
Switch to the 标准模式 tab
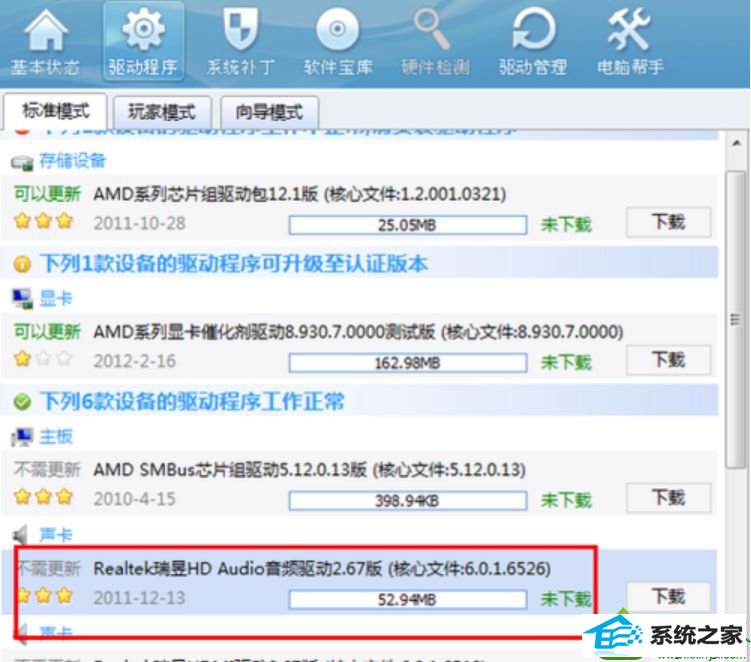(x=55, y=112)
